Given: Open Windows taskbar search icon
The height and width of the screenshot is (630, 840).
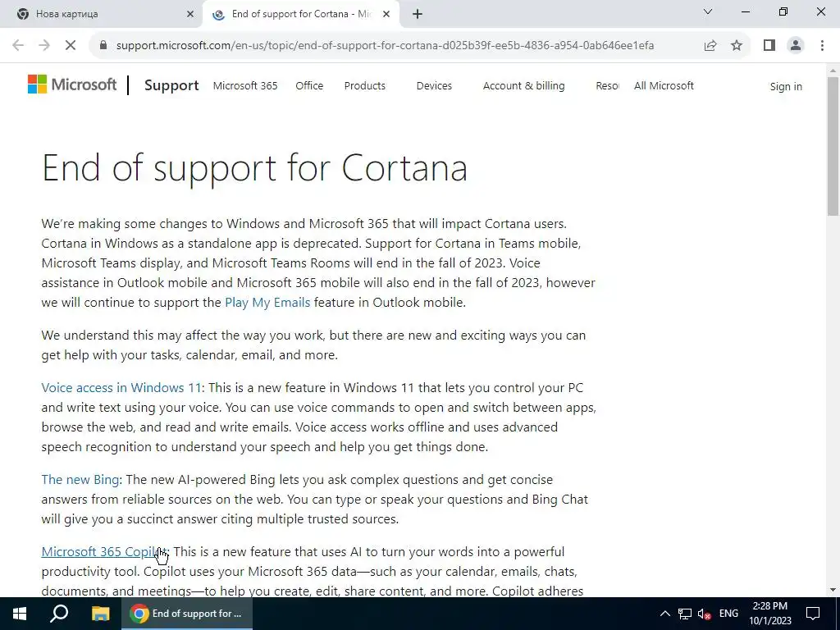Looking at the screenshot, I should click(59, 614).
